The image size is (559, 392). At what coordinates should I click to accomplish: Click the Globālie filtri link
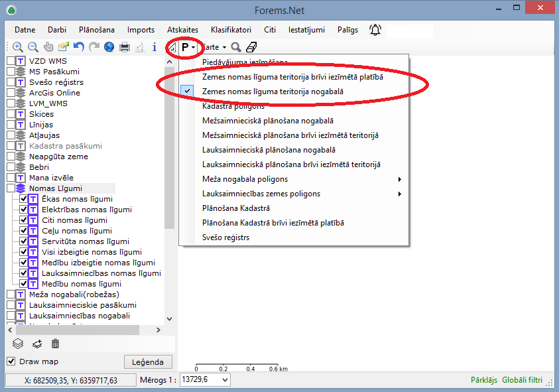coord(523,380)
